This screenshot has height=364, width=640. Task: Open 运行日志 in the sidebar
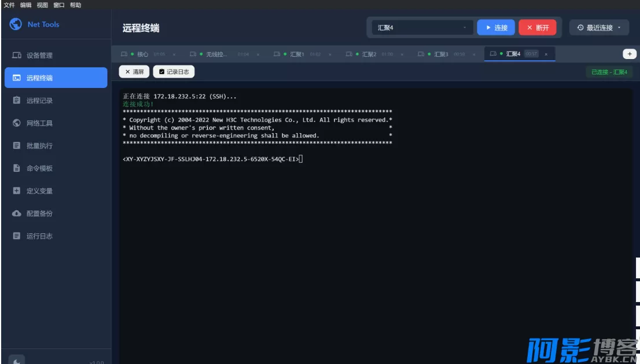coord(39,236)
